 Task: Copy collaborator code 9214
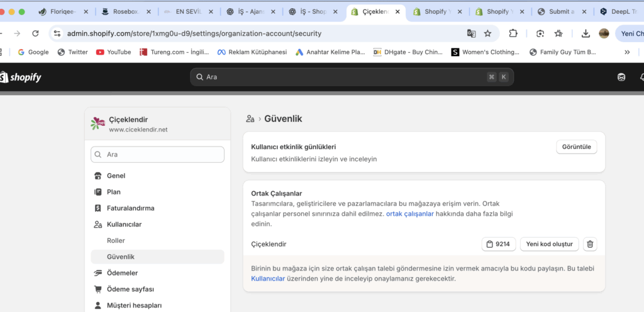pos(499,244)
